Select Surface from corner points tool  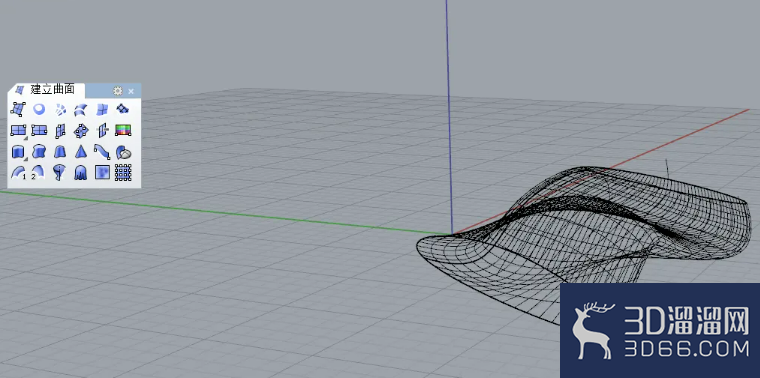click(x=18, y=110)
